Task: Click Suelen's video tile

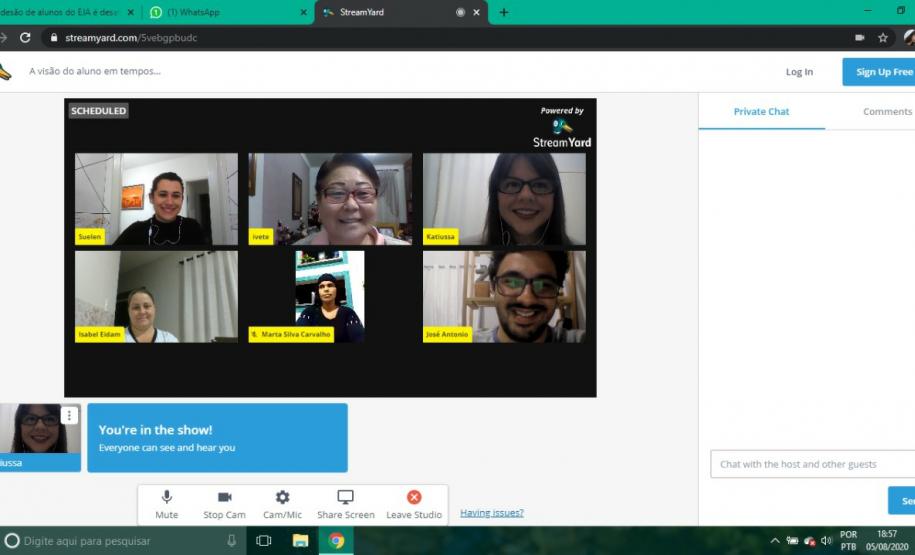Action: pyautogui.click(x=156, y=199)
